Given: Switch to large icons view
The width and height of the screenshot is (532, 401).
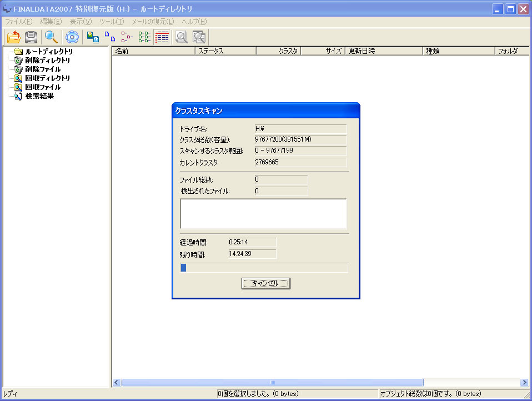Looking at the screenshot, I should coord(110,37).
